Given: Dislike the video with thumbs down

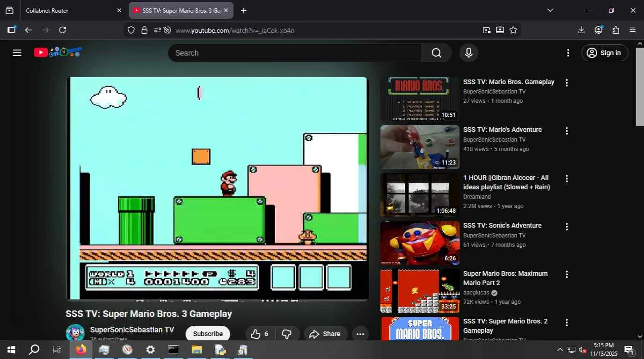Looking at the screenshot, I should tap(287, 334).
